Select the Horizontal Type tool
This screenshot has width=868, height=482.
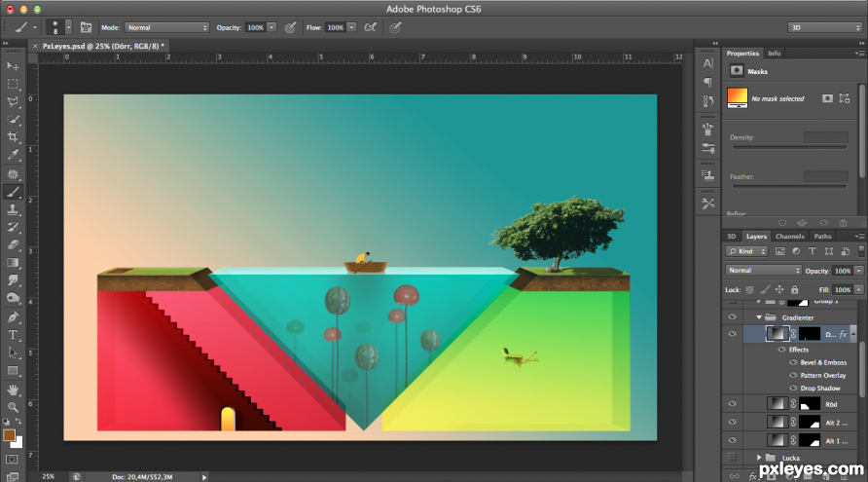click(13, 335)
